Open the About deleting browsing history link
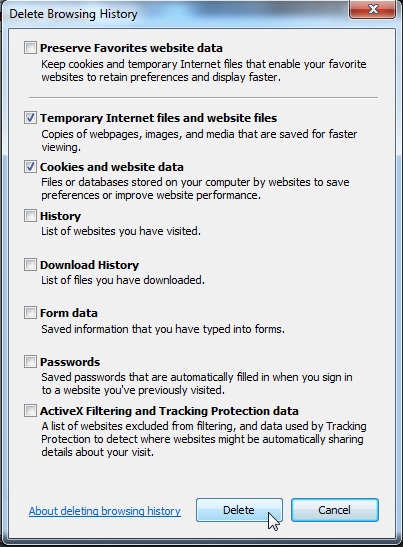 coord(105,511)
